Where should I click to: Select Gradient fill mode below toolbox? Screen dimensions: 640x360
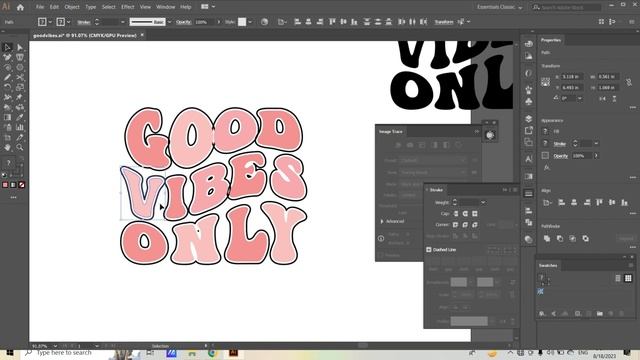[13, 185]
